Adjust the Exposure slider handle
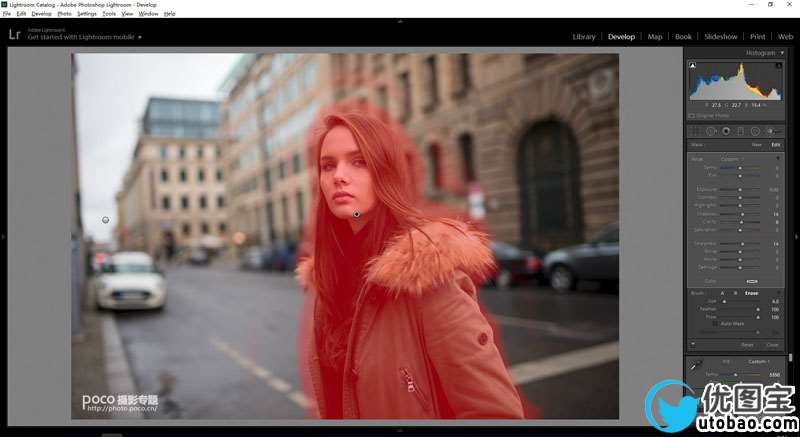The image size is (800, 437). (742, 189)
